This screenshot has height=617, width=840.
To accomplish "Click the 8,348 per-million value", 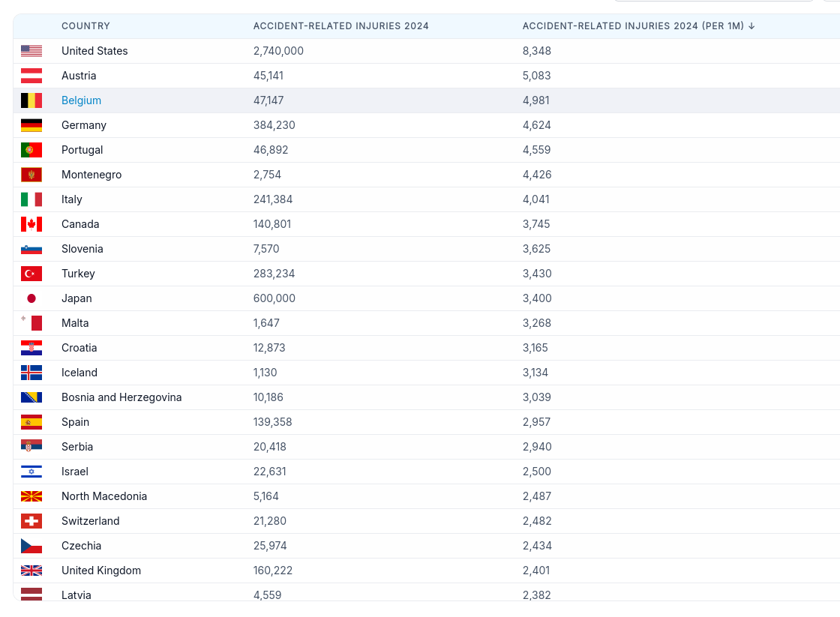I will [537, 51].
